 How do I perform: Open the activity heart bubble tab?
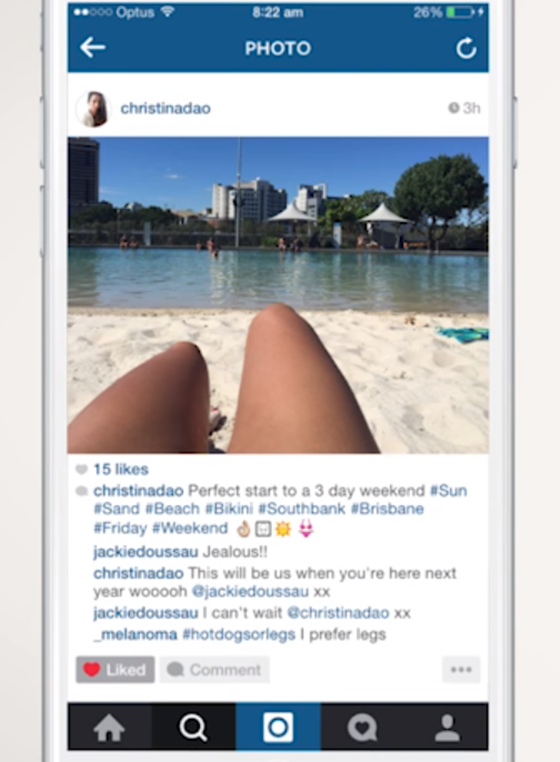(363, 727)
